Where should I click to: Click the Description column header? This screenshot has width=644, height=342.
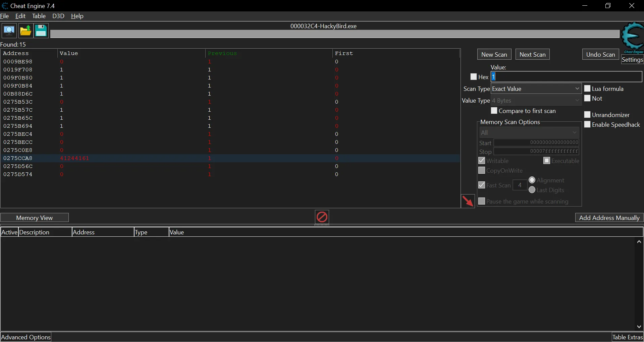pos(45,232)
